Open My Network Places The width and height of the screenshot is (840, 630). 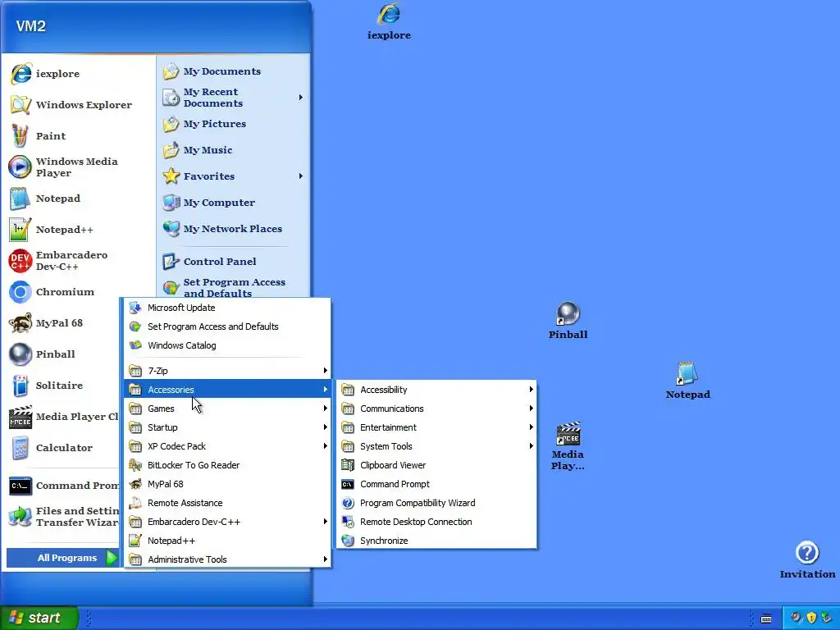tap(233, 229)
